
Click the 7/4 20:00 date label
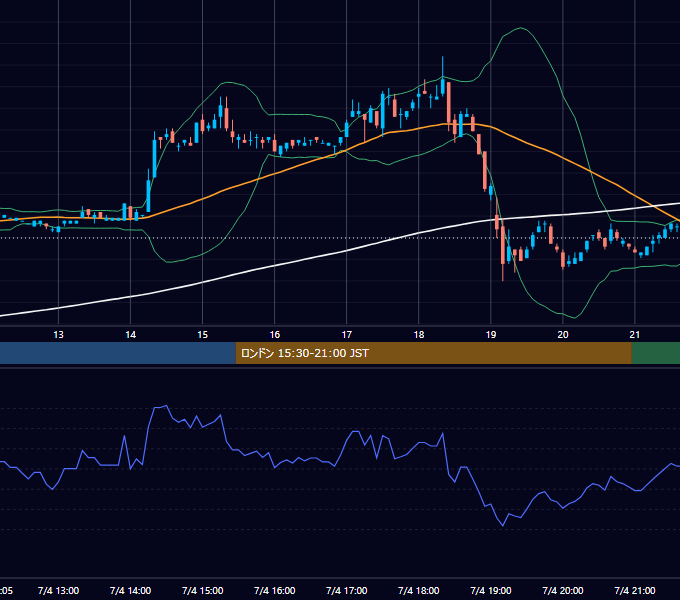pyautogui.click(x=562, y=590)
